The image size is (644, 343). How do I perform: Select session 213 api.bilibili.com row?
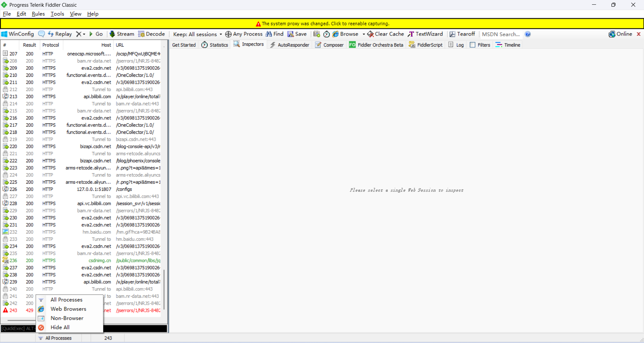(x=82, y=97)
